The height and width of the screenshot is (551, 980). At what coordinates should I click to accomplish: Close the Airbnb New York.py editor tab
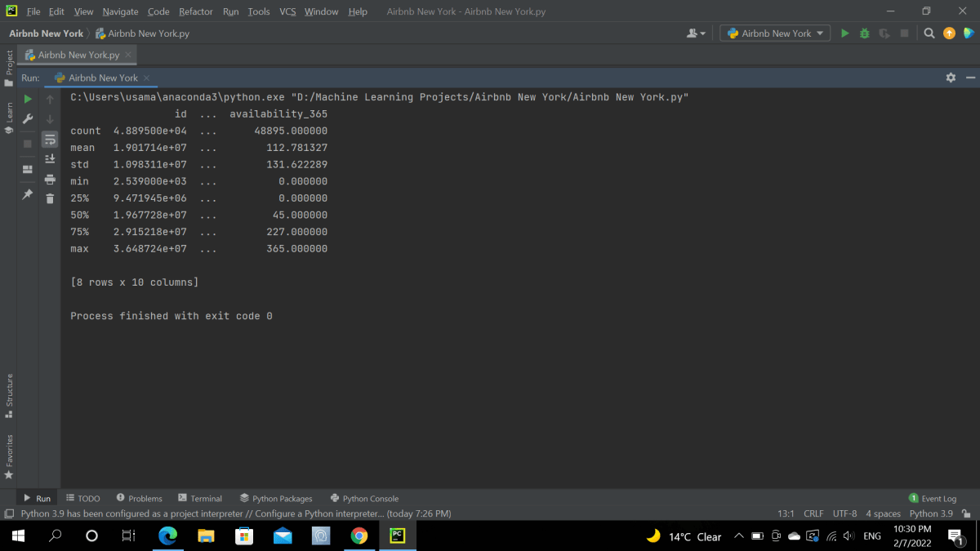128,55
